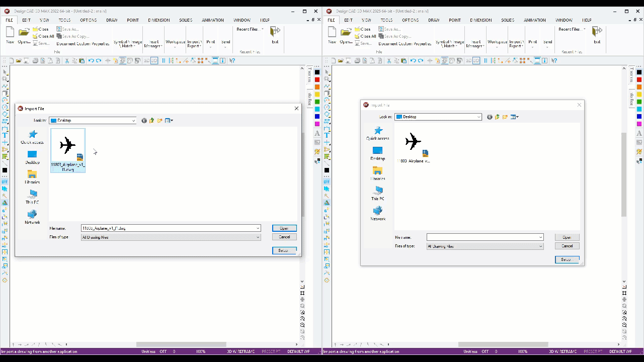644x362 pixels.
Task: Open Network location in the selected-file Import dialog
Action: click(32, 217)
